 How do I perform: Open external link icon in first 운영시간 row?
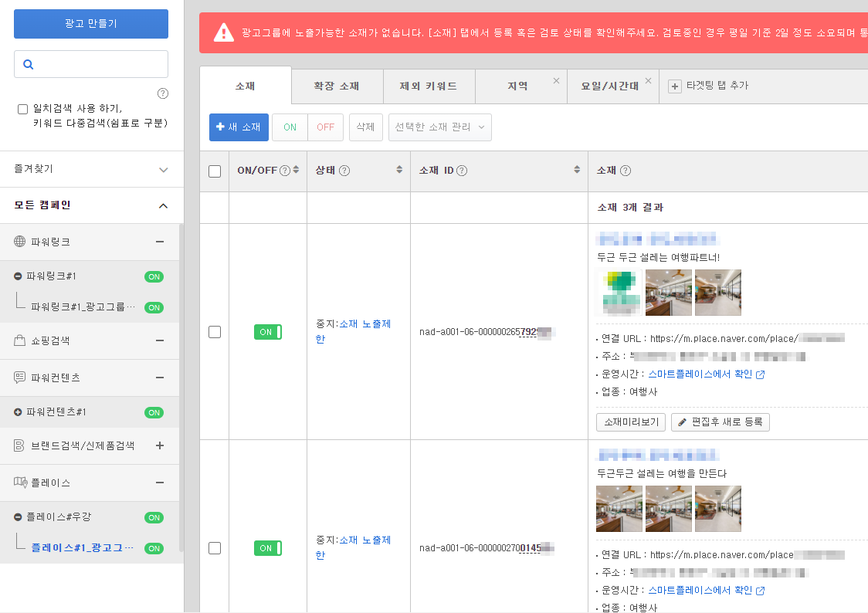coord(760,374)
